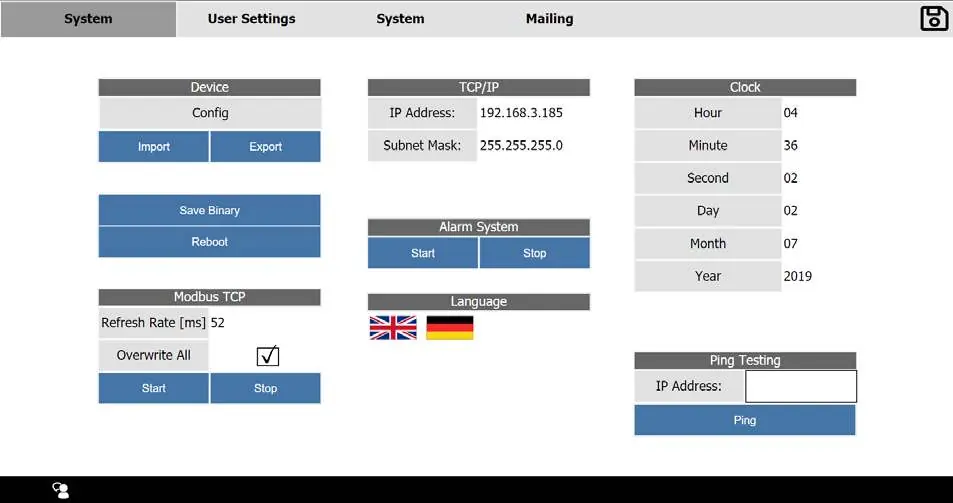Click the Language section header
Viewport: 953px width, 503px height.
click(x=479, y=302)
